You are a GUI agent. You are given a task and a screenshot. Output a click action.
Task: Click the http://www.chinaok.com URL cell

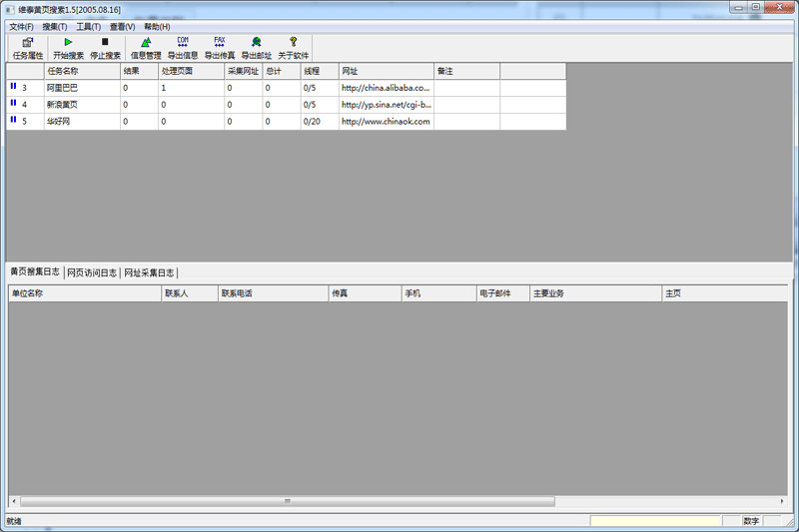(386, 121)
